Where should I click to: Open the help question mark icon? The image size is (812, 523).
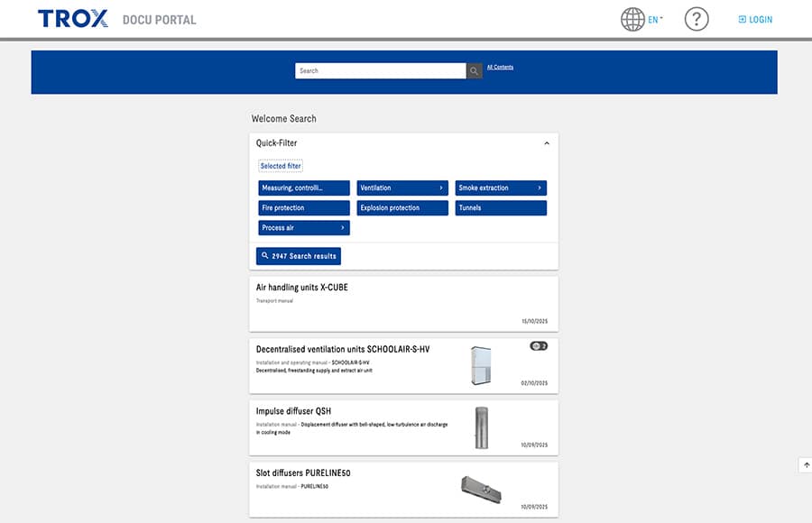pyautogui.click(x=696, y=19)
